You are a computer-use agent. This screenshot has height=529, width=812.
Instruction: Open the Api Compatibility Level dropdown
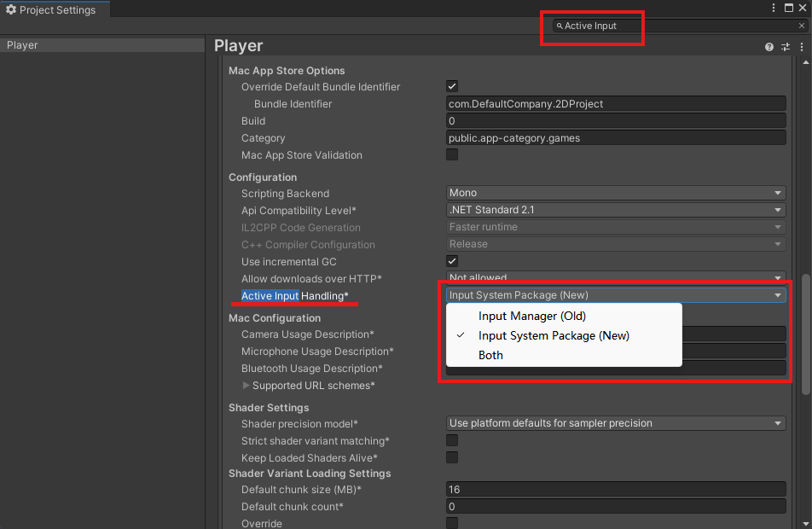(x=616, y=210)
